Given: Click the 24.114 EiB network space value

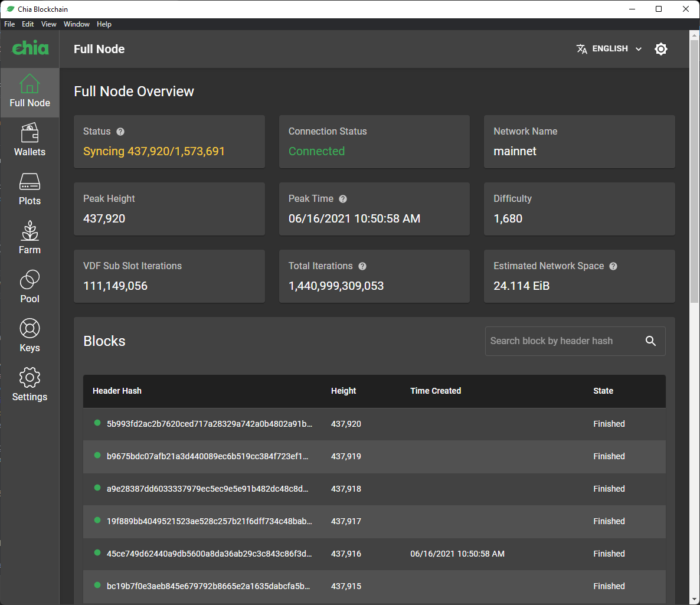Looking at the screenshot, I should coord(521,286).
